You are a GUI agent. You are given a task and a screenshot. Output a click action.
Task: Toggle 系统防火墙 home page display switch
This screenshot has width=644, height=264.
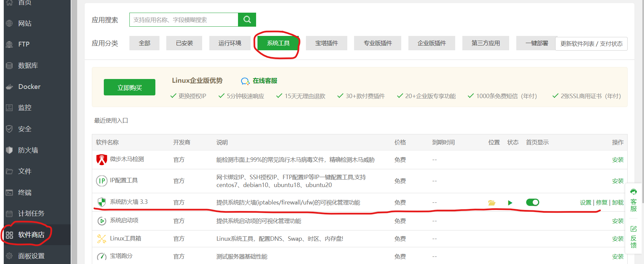(533, 202)
